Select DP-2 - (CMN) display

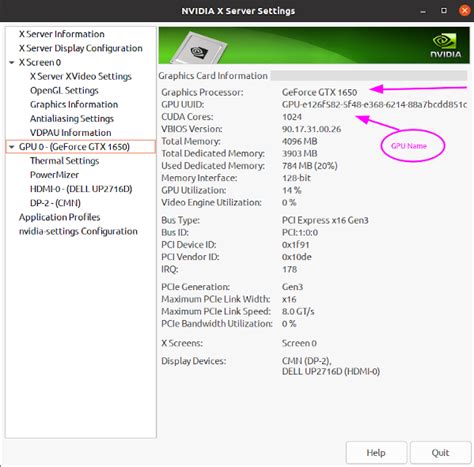coord(55,203)
